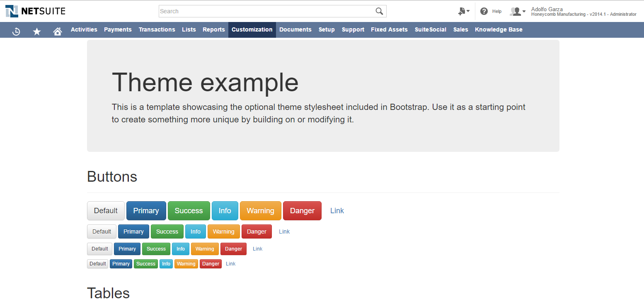Screen dimensions: 644x302
Task: Open the Reports menu
Action: [214, 29]
